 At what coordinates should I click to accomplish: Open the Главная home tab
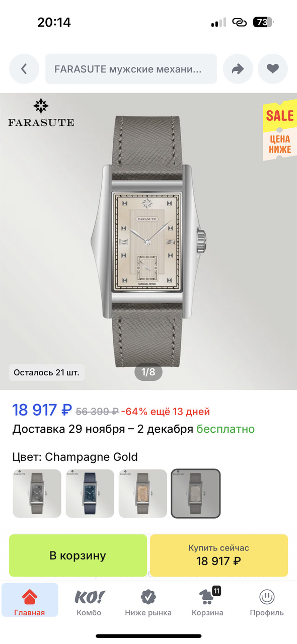30,603
